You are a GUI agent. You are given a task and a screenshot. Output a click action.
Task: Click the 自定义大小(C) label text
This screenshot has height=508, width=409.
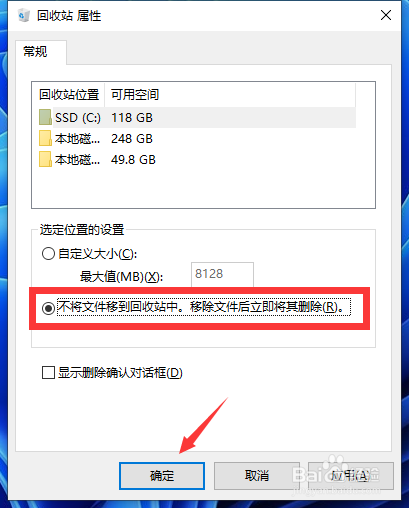click(97, 254)
